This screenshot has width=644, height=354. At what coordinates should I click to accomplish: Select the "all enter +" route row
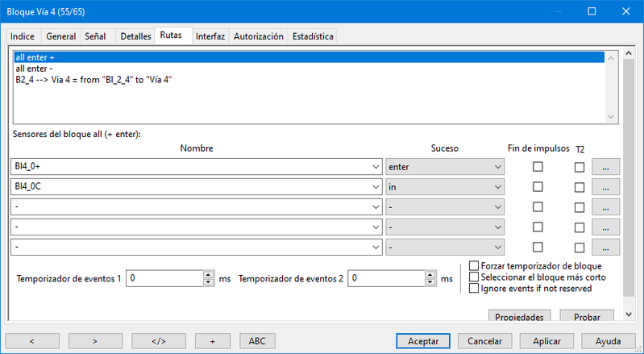coord(310,57)
